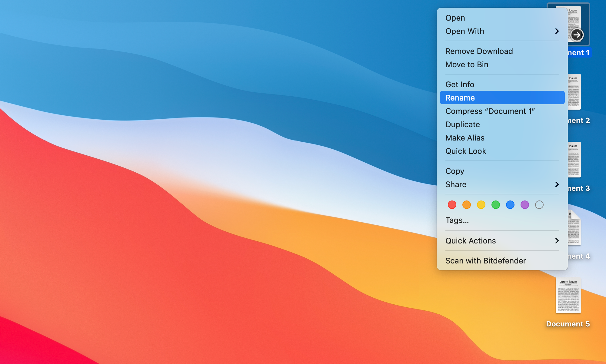Click the Document 5 file name label

[568, 324]
